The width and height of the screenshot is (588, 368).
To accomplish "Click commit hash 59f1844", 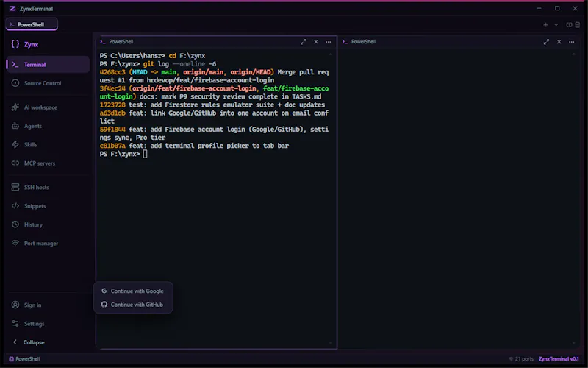I will (112, 130).
